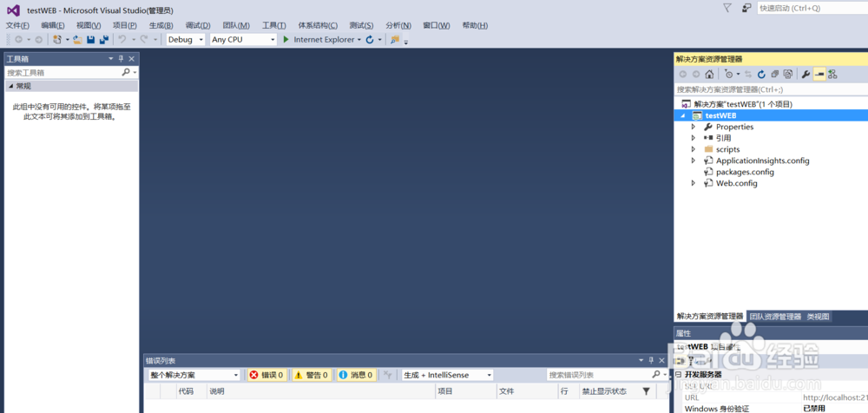Click the Save All icon

tap(103, 39)
